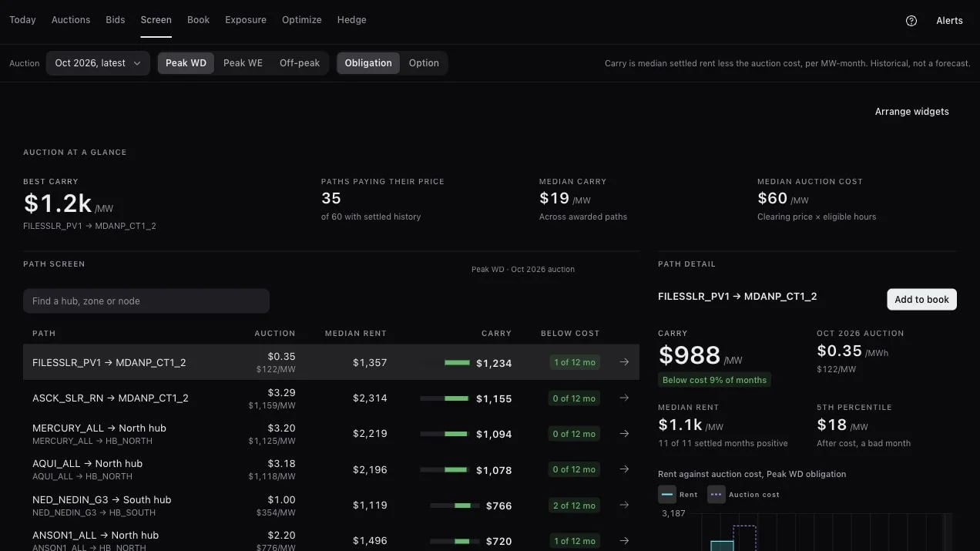This screenshot has width=980, height=551.
Task: Open arrow for AQUI_ALL → North hub row
Action: (624, 469)
